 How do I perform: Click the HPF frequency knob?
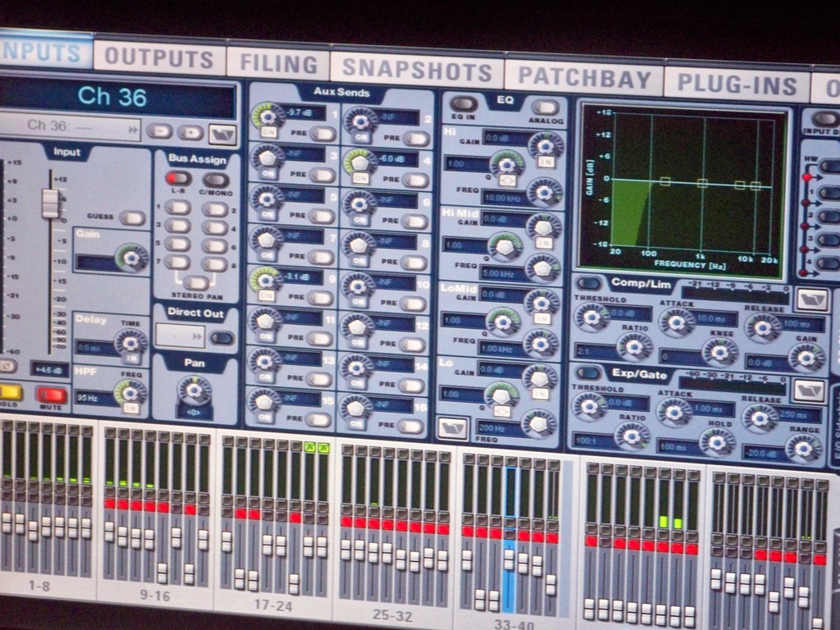point(130,393)
